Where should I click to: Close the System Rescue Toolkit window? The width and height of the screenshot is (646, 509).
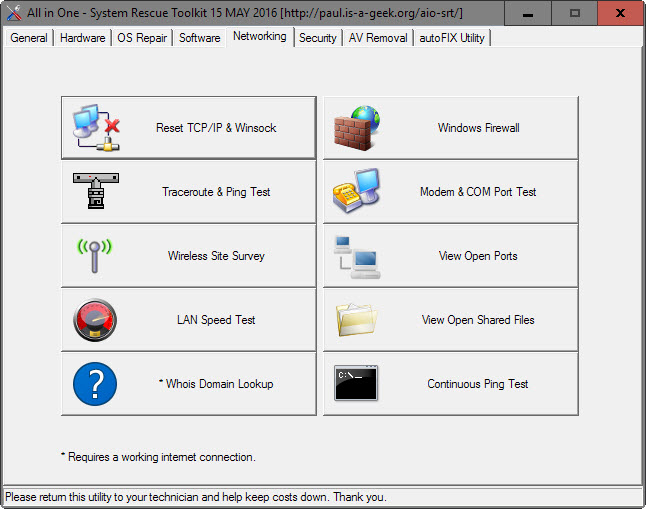coord(620,13)
